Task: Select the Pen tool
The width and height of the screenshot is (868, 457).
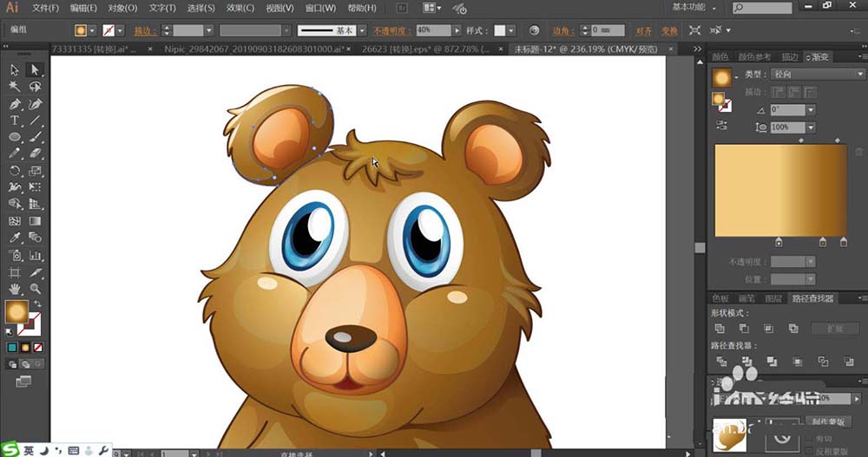Action: (15, 103)
